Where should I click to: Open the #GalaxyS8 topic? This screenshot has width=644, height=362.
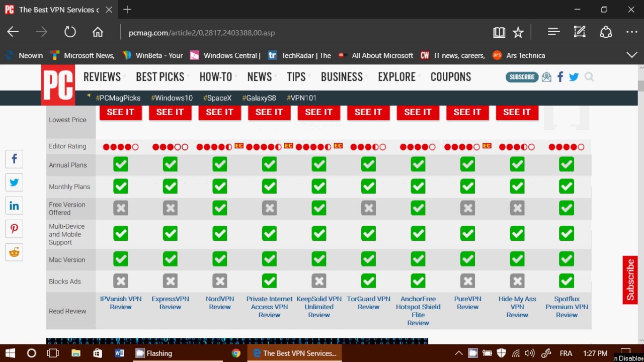tap(259, 98)
